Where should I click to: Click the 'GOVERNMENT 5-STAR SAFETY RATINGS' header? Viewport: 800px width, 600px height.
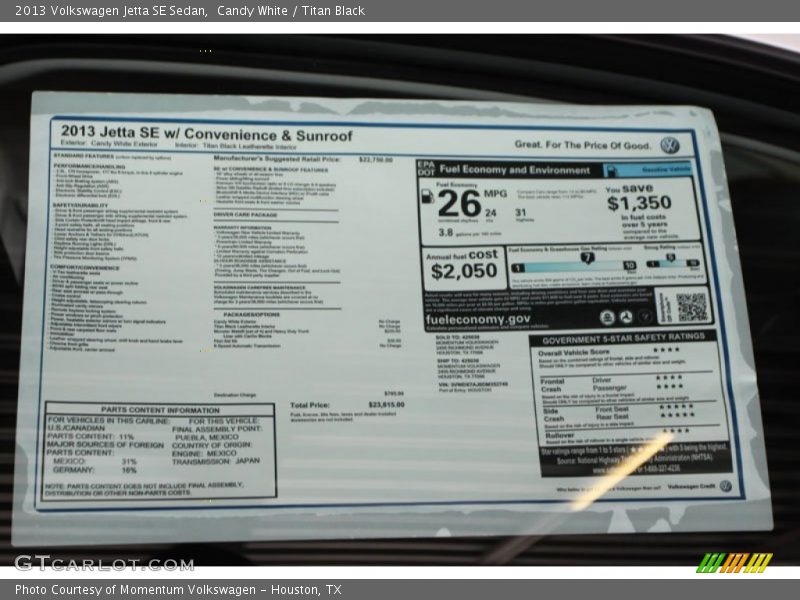[623, 339]
